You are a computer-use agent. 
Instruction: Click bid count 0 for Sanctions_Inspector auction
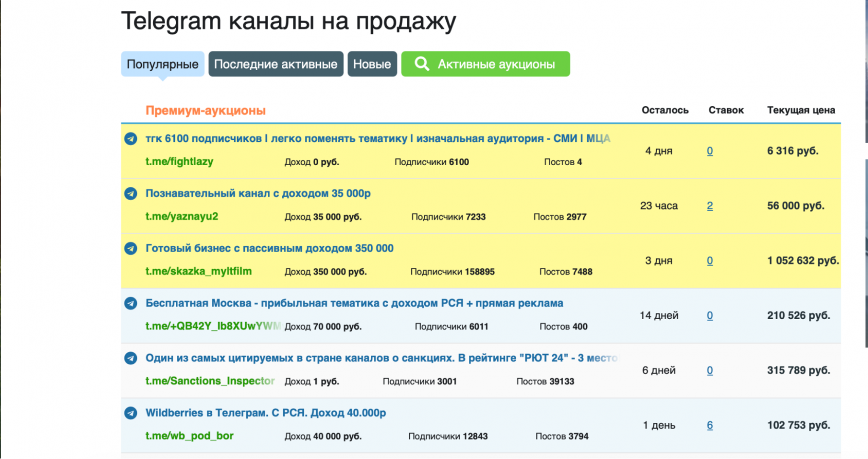coord(710,370)
